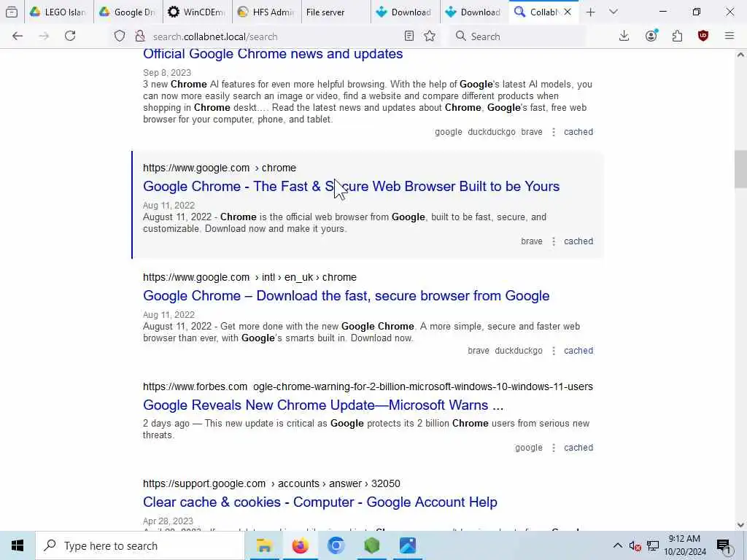The height and width of the screenshot is (560, 747).
Task: Close the Collabnet search tab
Action: click(568, 12)
